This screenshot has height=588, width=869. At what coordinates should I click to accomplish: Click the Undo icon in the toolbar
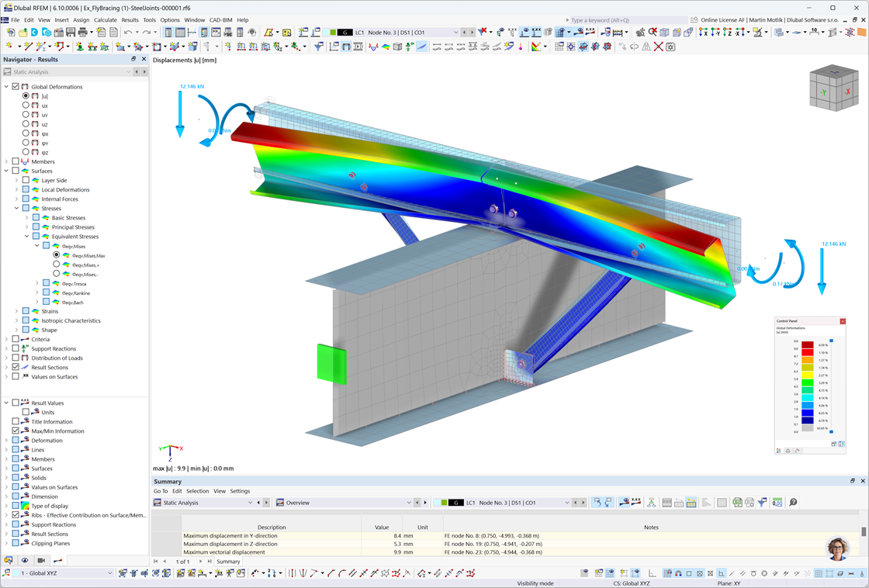coord(128,33)
